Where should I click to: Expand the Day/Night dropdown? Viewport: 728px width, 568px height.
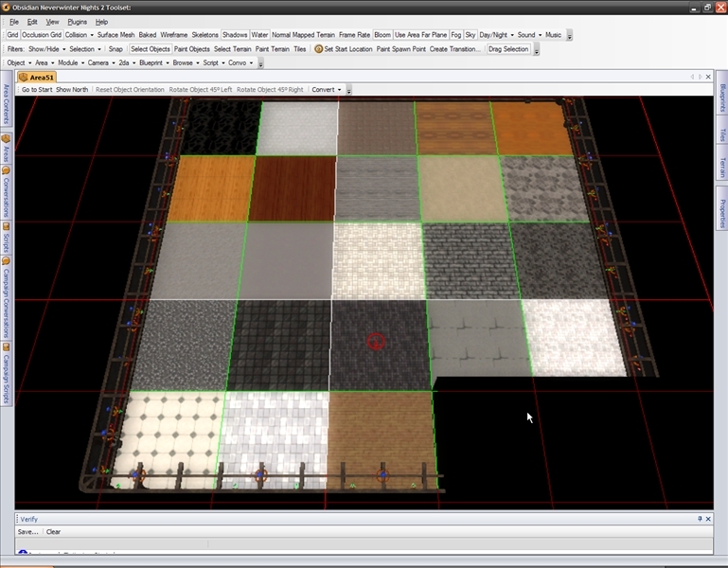[496, 35]
